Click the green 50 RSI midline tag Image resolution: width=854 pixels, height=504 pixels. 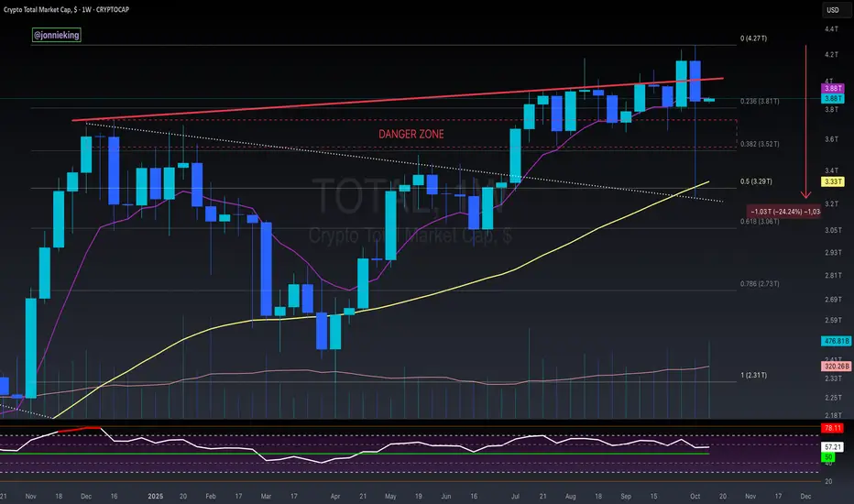[827, 457]
